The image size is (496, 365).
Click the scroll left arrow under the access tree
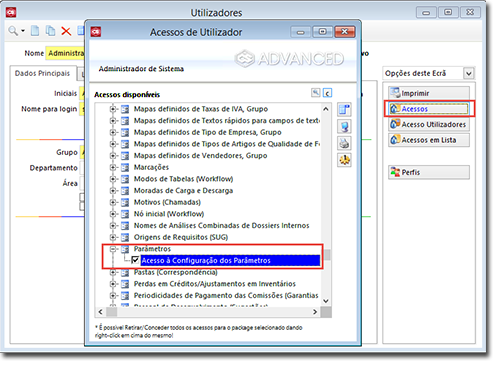100,312
